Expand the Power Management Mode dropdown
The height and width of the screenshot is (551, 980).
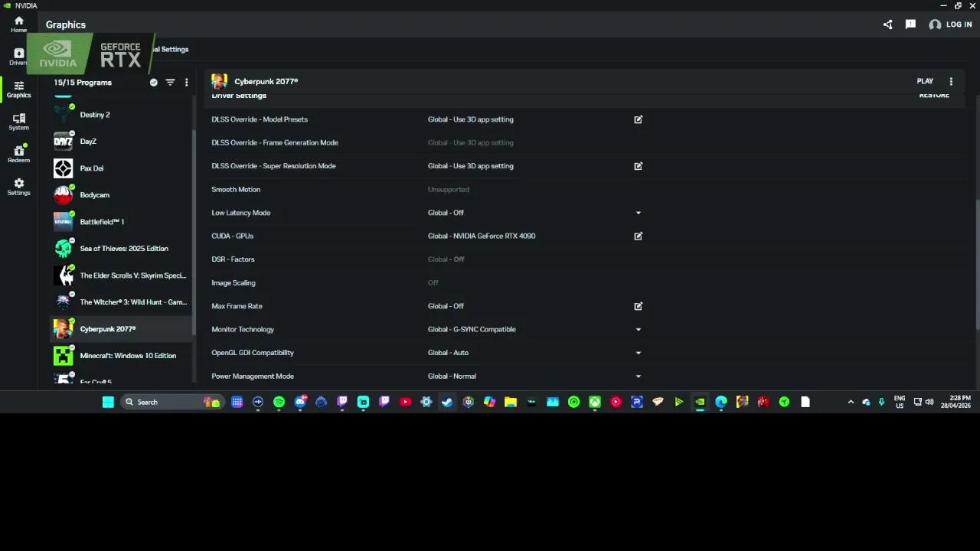coord(638,377)
